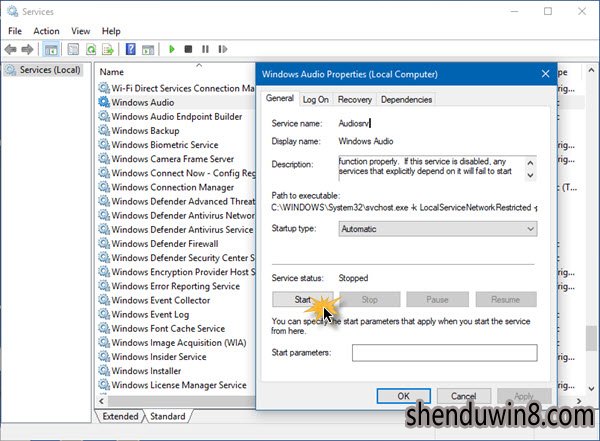Click the Resume service button
The width and height of the screenshot is (600, 441).
point(506,299)
